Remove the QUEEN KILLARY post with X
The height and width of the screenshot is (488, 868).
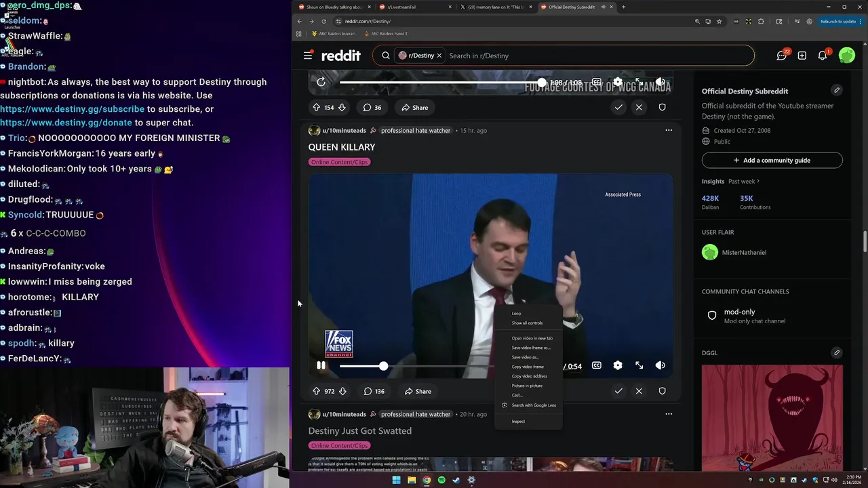pyautogui.click(x=639, y=391)
